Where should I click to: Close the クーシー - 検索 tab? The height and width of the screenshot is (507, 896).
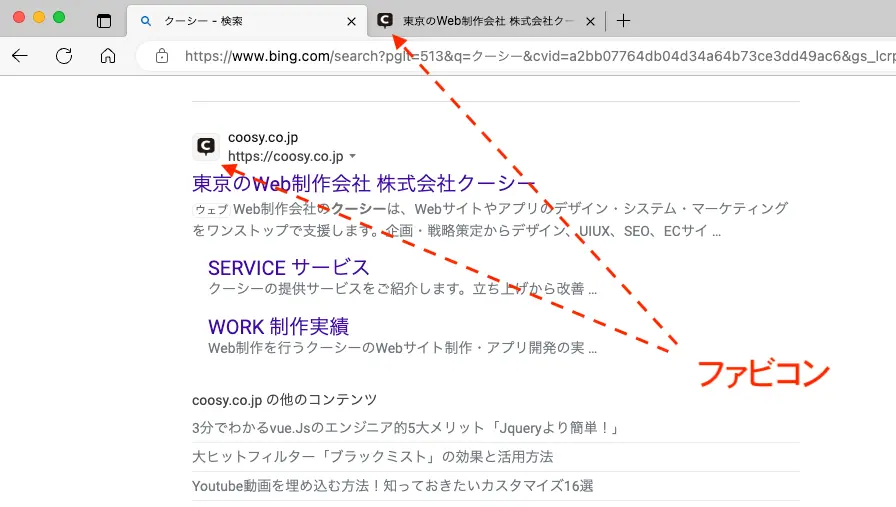click(x=351, y=21)
